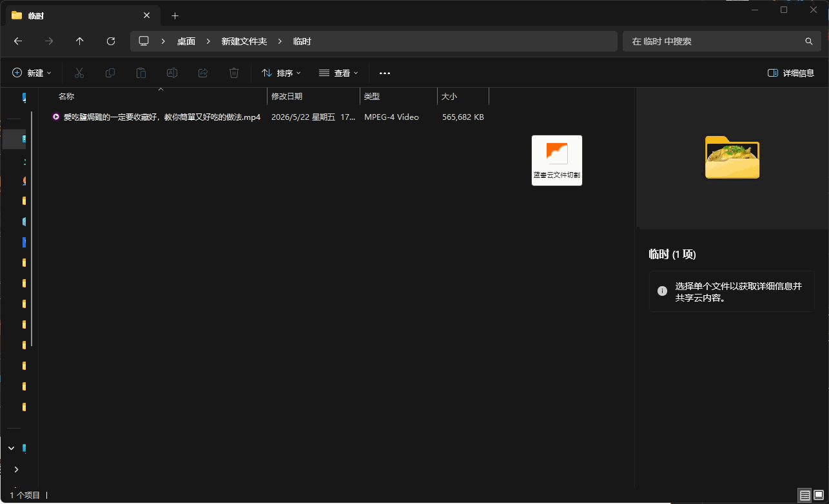This screenshot has width=829, height=504.
Task: Click 桌面 in the address breadcrumb
Action: pyautogui.click(x=186, y=41)
